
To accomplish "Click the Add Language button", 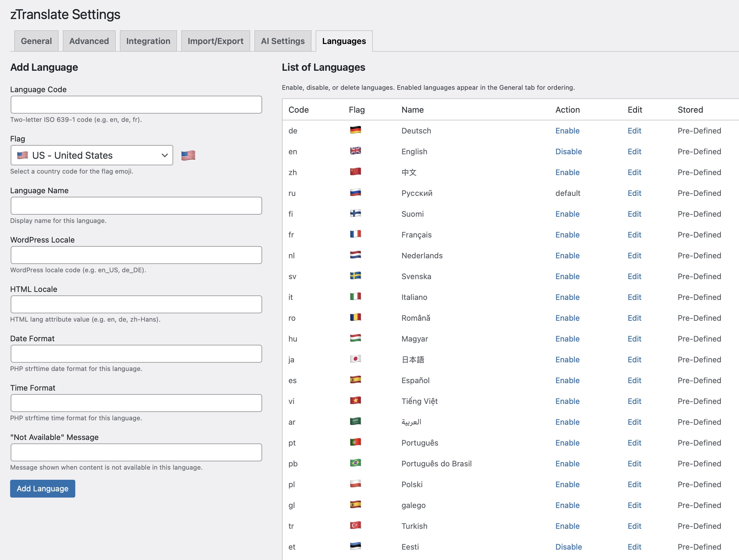I will [x=43, y=489].
